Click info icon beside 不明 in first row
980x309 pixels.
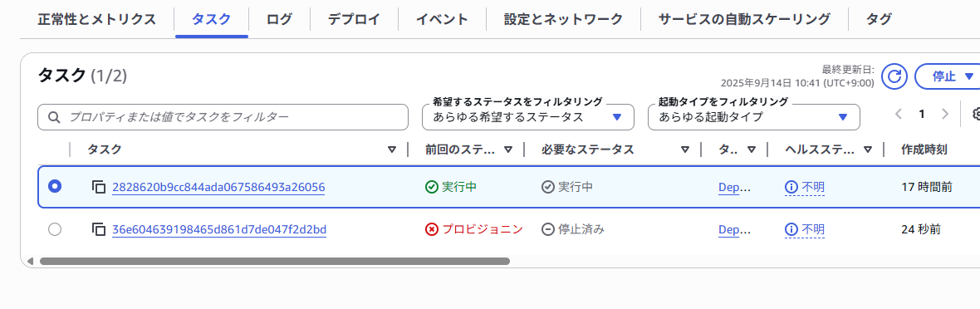[x=791, y=186]
